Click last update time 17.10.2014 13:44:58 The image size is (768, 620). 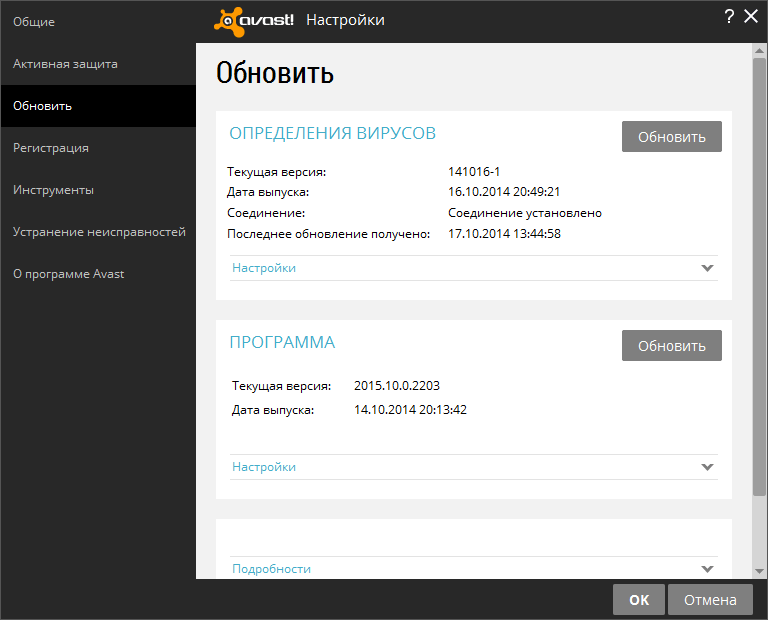[504, 234]
